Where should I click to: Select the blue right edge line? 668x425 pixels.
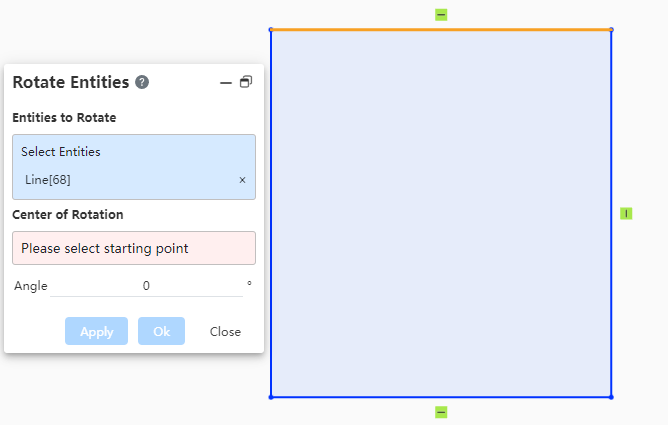(x=611, y=213)
